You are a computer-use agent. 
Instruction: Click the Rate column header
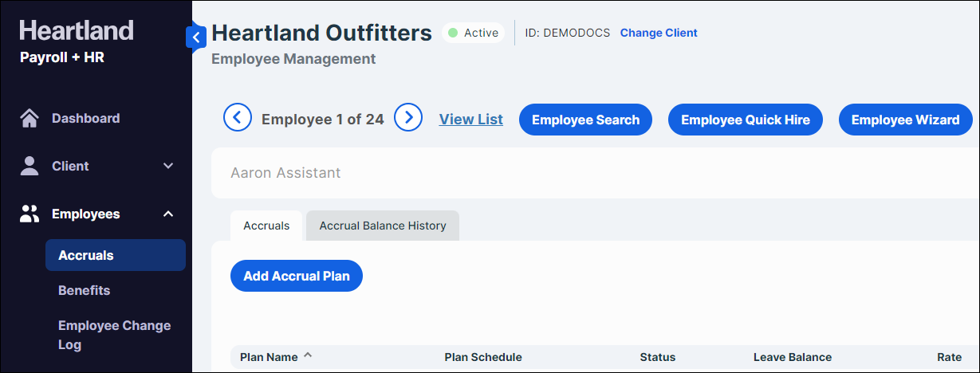coord(949,357)
